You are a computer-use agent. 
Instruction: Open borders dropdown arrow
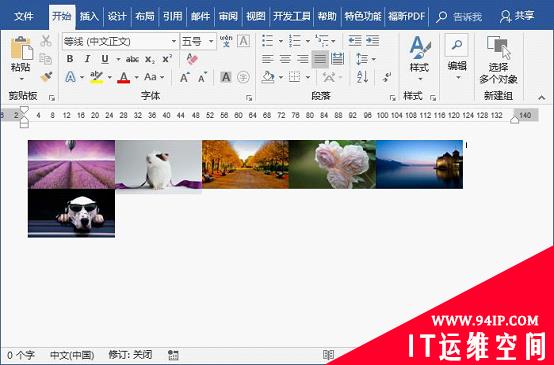308,77
